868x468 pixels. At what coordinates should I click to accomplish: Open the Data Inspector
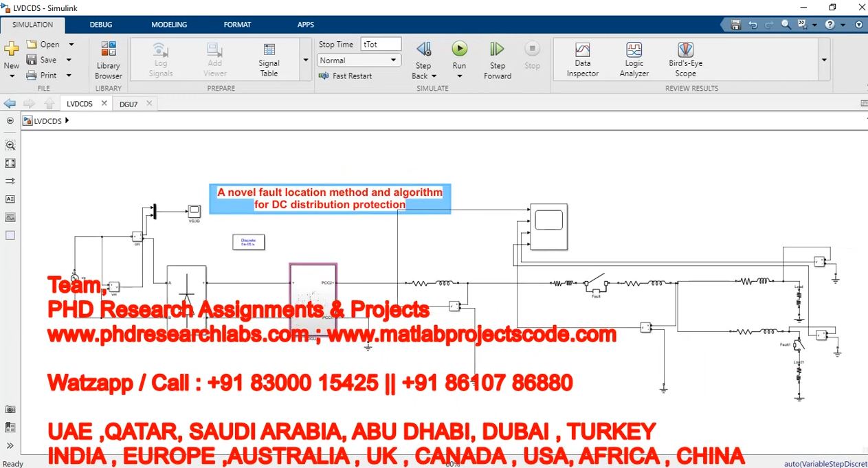coord(583,60)
